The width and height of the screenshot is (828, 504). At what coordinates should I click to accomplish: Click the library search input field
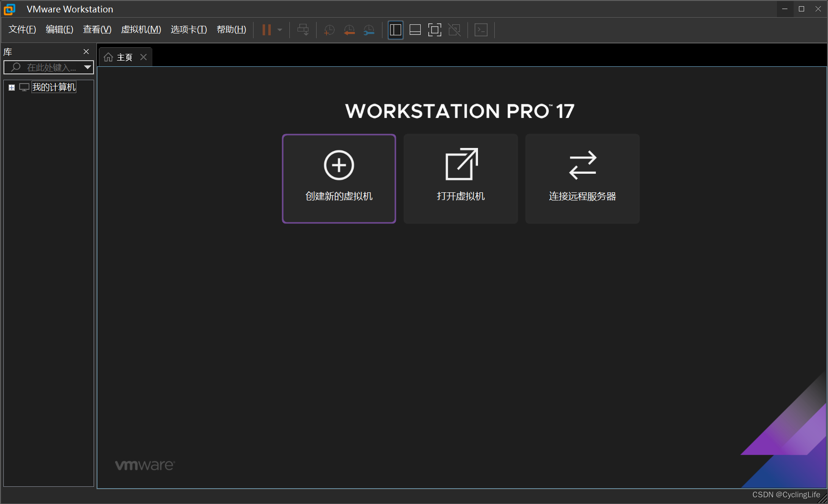click(x=49, y=67)
